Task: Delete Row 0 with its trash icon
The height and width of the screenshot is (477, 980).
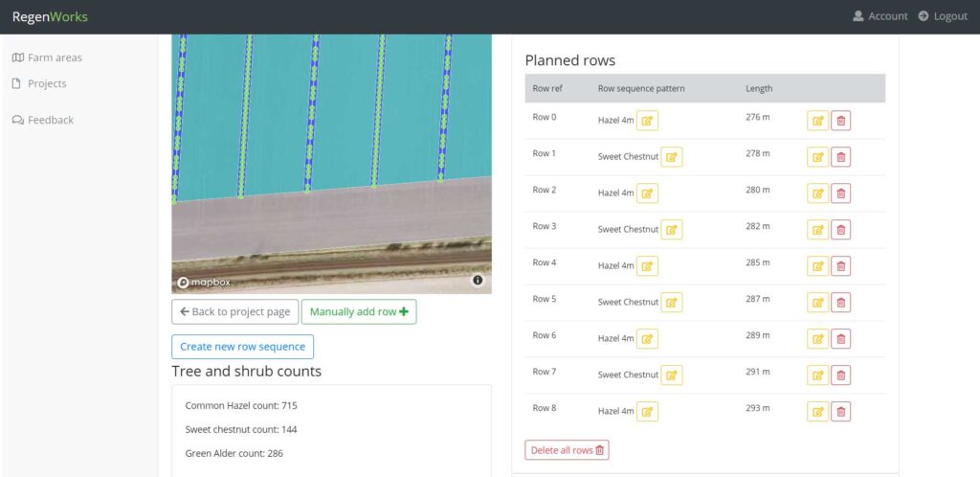Action: click(840, 121)
